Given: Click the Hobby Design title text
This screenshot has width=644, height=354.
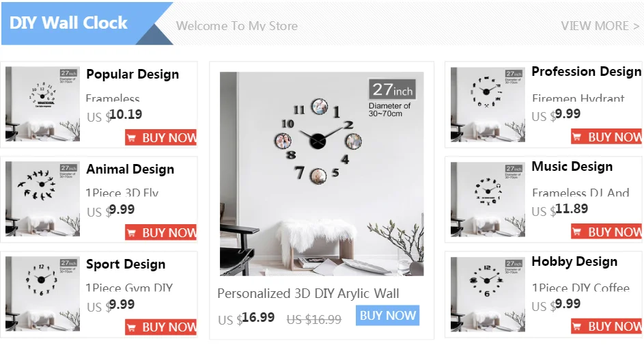Looking at the screenshot, I should pos(574,262).
